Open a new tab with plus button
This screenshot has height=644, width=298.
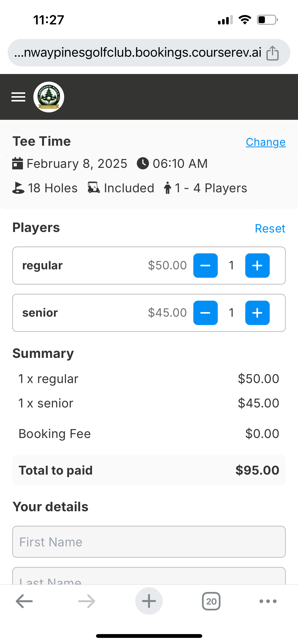(x=149, y=601)
